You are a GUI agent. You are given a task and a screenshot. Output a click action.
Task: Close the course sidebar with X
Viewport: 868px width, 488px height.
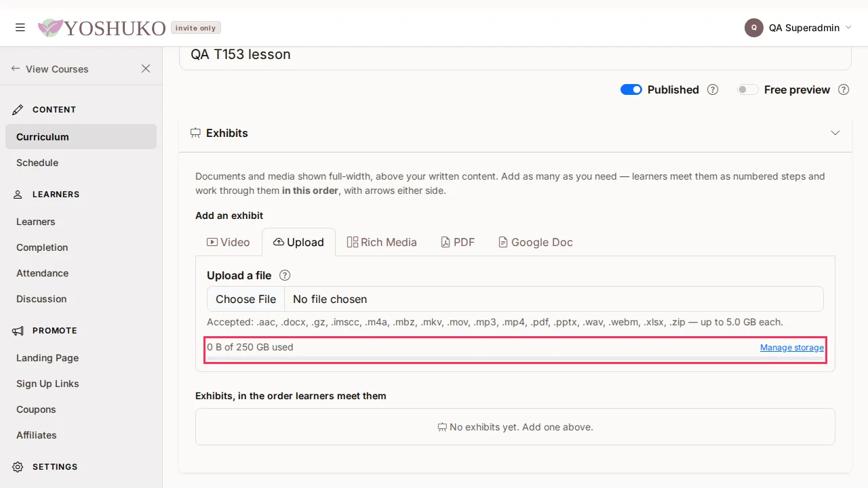(146, 68)
